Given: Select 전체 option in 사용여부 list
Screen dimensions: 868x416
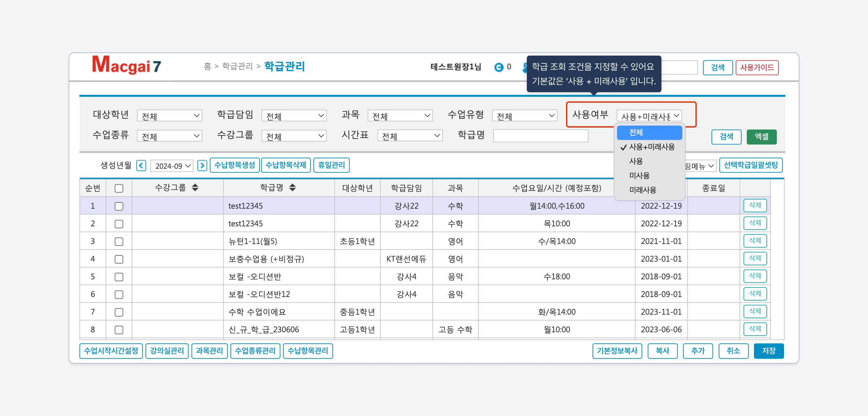Looking at the screenshot, I should (649, 132).
